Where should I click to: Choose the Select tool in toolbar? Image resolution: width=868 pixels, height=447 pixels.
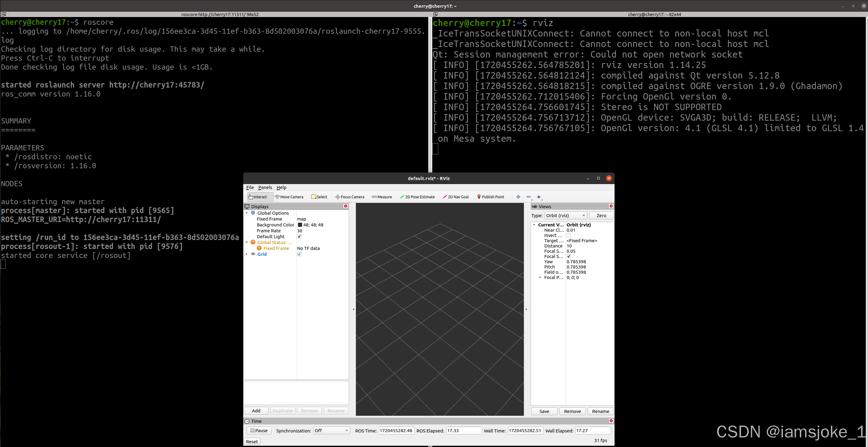pyautogui.click(x=319, y=197)
